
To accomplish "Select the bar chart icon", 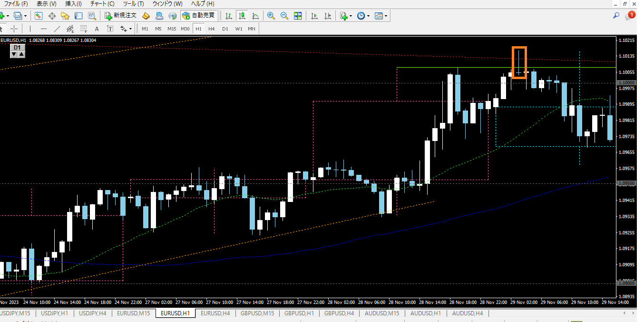I will click(229, 16).
